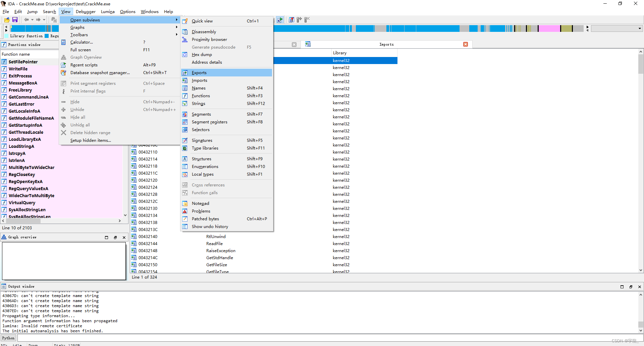Open the Lumina menu
This screenshot has height=346, width=644.
pos(108,12)
